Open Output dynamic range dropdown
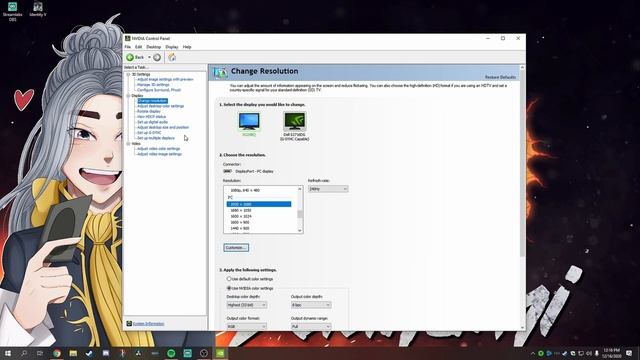This screenshot has height=360, width=640. [x=311, y=327]
